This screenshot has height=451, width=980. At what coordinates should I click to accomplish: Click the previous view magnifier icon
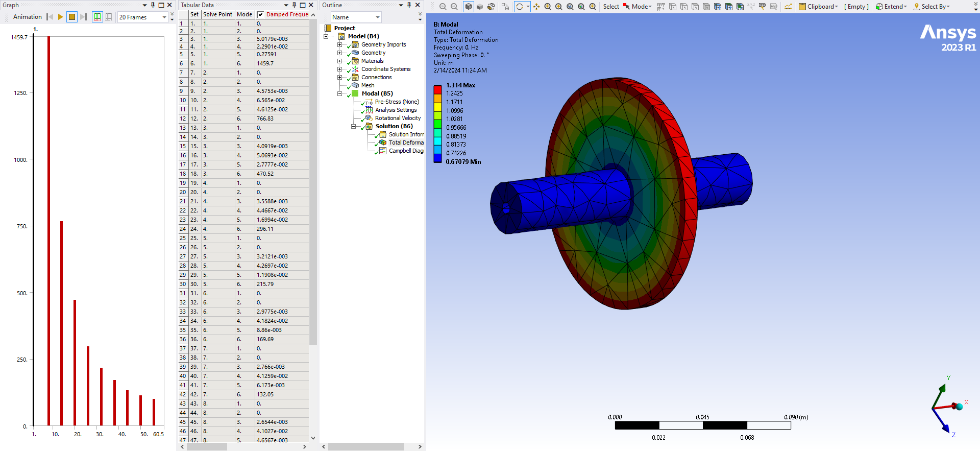593,7
